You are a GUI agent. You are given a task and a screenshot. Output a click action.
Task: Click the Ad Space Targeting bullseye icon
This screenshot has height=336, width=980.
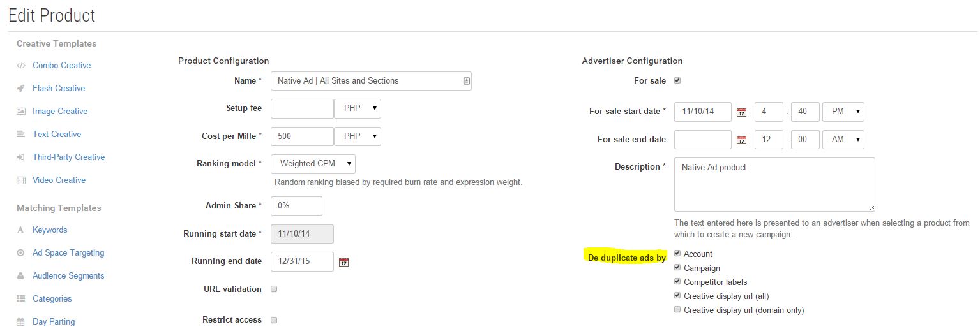click(x=21, y=252)
